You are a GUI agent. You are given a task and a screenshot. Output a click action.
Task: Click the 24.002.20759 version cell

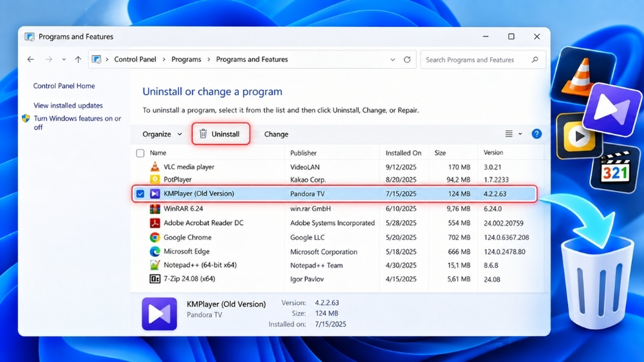[x=504, y=224]
